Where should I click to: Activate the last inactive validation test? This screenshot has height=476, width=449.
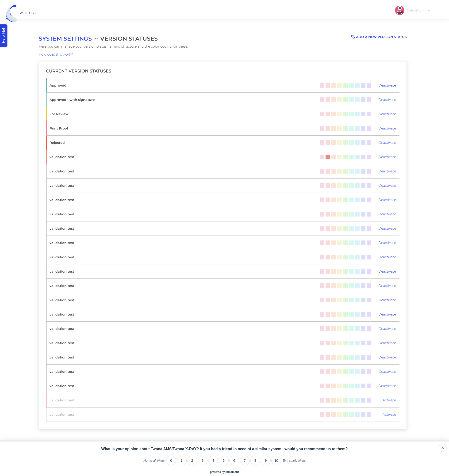pyautogui.click(x=389, y=415)
